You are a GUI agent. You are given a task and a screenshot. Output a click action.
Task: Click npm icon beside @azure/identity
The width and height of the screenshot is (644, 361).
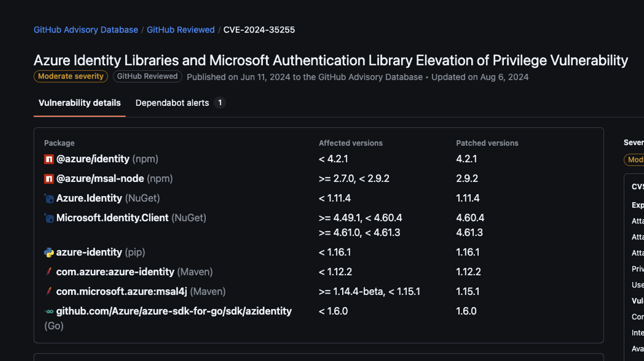point(49,159)
